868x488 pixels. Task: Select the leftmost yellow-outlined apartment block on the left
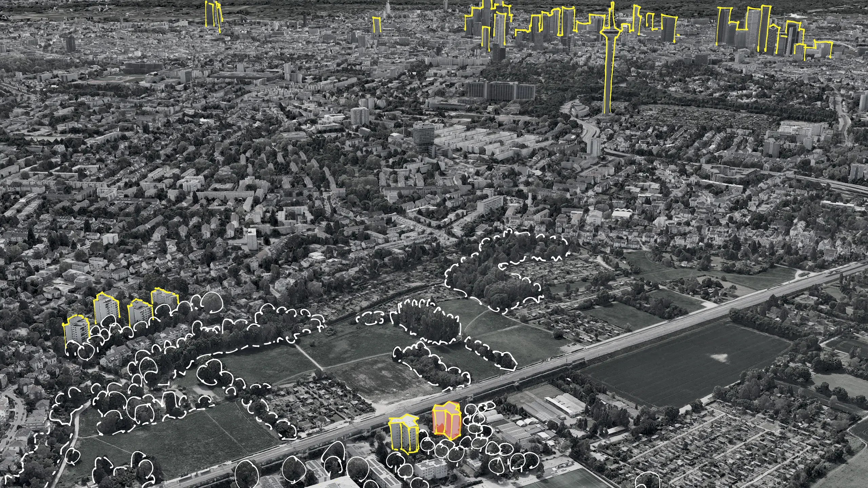click(x=77, y=329)
